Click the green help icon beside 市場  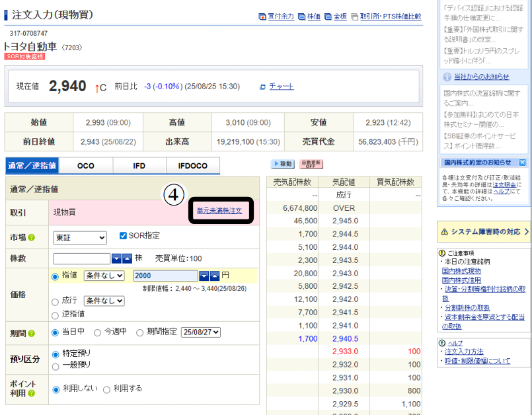[x=31, y=238]
